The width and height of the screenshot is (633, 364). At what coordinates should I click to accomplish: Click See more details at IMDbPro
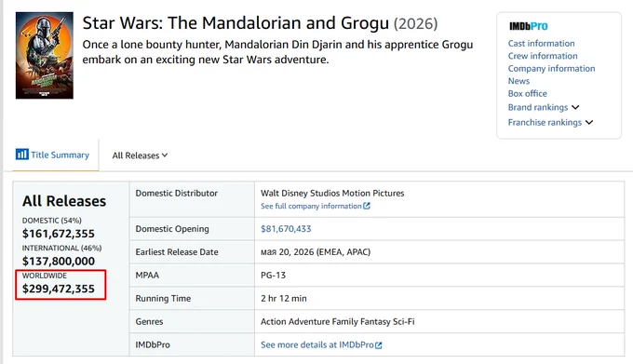[317, 344]
